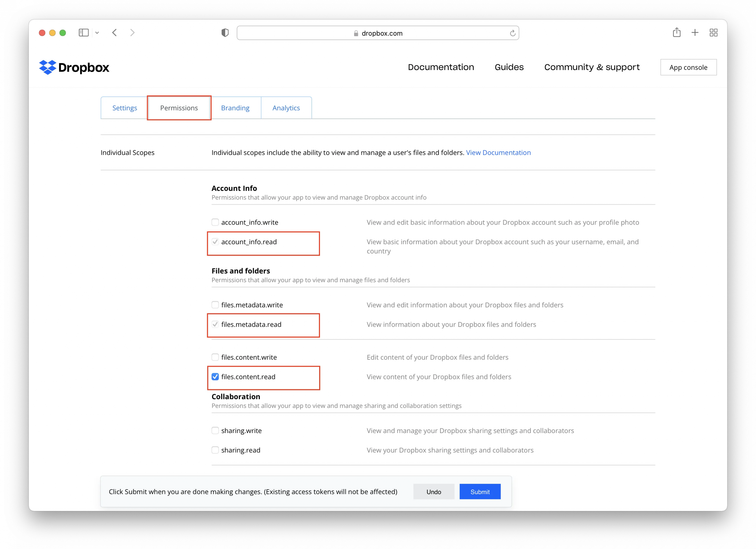
Task: Show the tab overview grid
Action: tap(713, 33)
